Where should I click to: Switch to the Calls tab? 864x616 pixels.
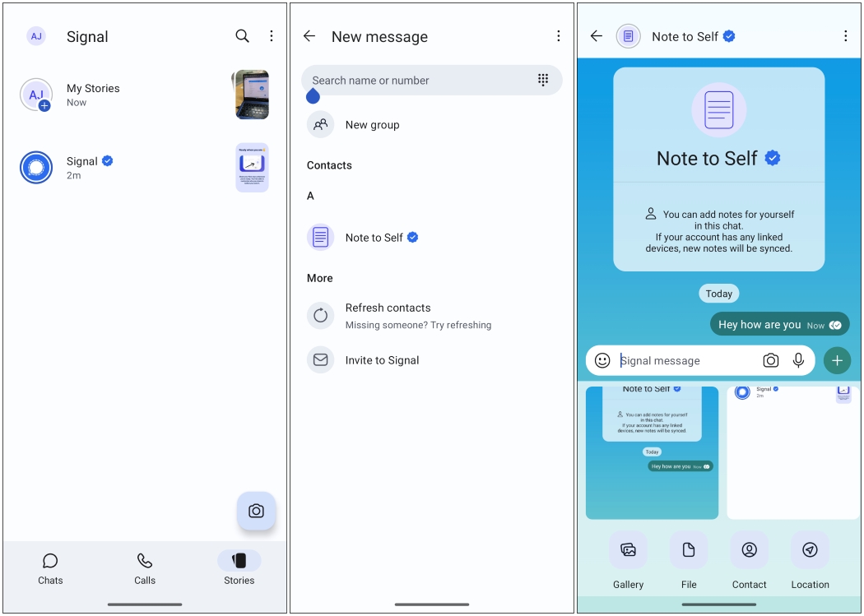click(x=144, y=568)
